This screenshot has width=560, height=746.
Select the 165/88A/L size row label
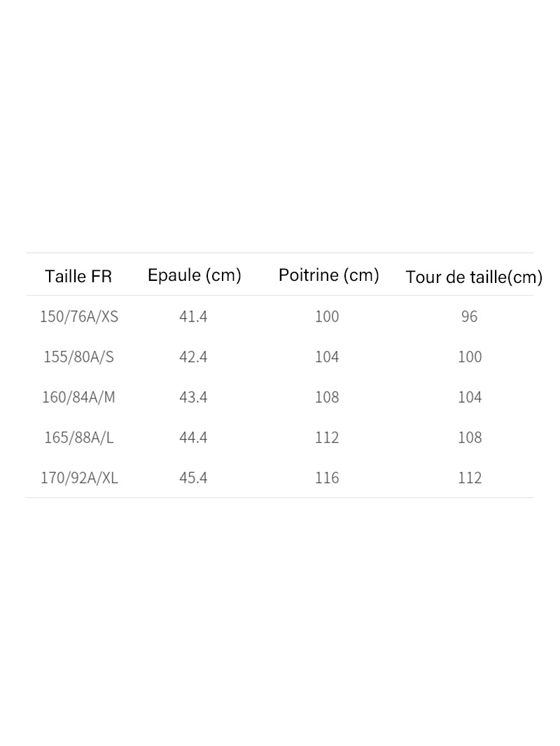(x=78, y=438)
